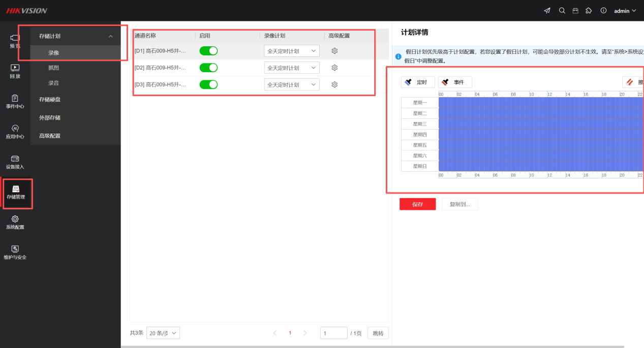The width and height of the screenshot is (644, 348).
Task: Click the red 保存 save button
Action: 417,204
